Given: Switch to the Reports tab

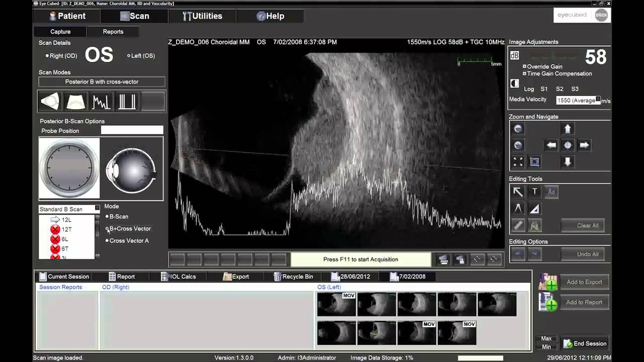Looking at the screenshot, I should coord(113,32).
